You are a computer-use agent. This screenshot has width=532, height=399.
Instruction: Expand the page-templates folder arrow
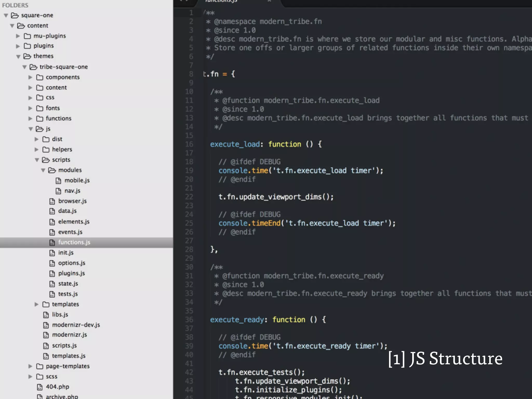(x=30, y=366)
